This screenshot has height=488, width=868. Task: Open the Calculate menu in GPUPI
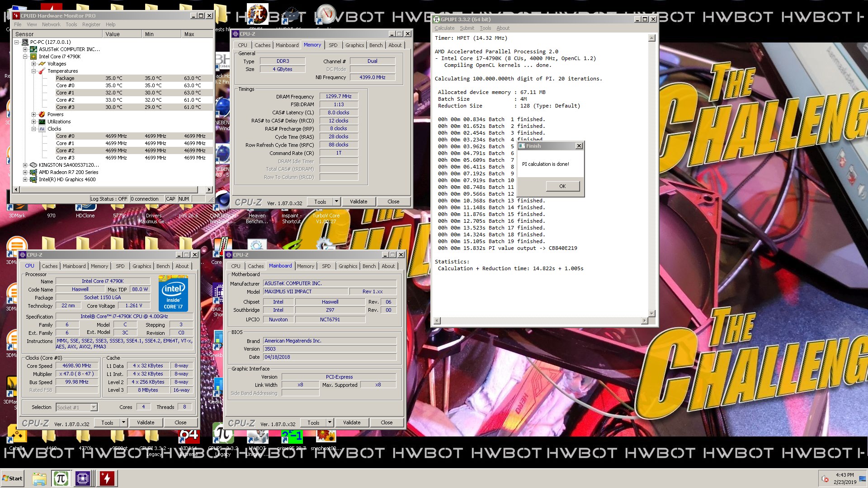(444, 28)
